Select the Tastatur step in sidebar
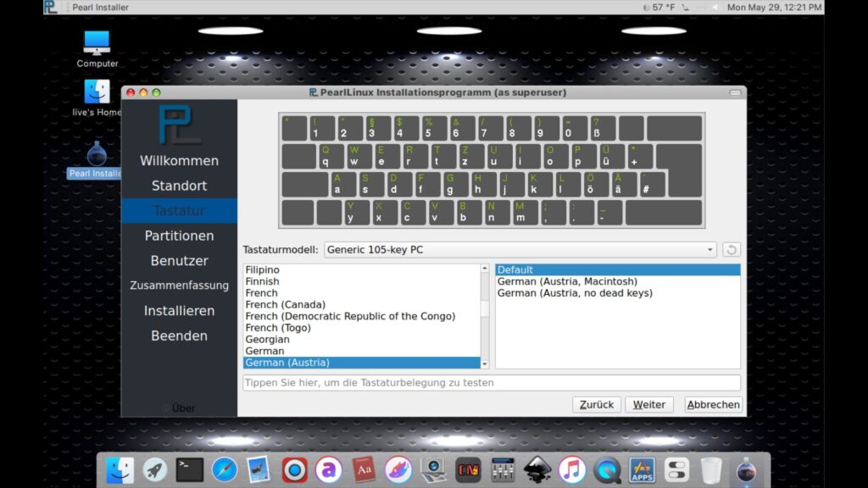Viewport: 868px width, 488px height. [x=179, y=211]
